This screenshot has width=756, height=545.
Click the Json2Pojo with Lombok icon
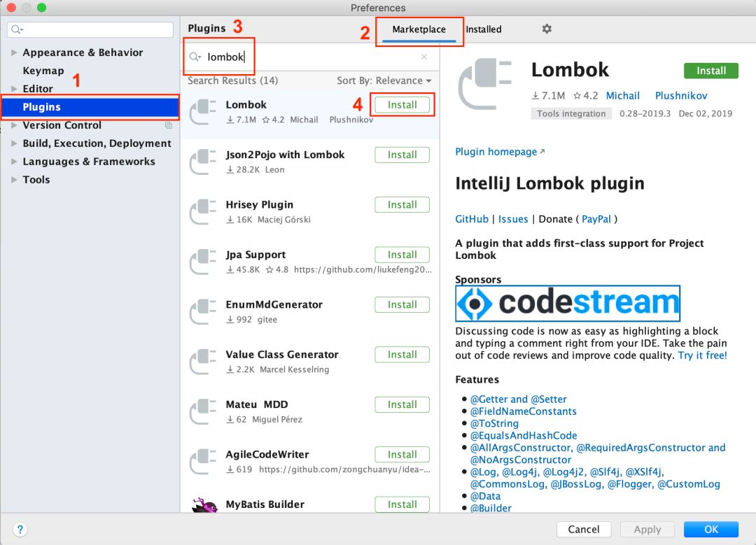click(203, 161)
